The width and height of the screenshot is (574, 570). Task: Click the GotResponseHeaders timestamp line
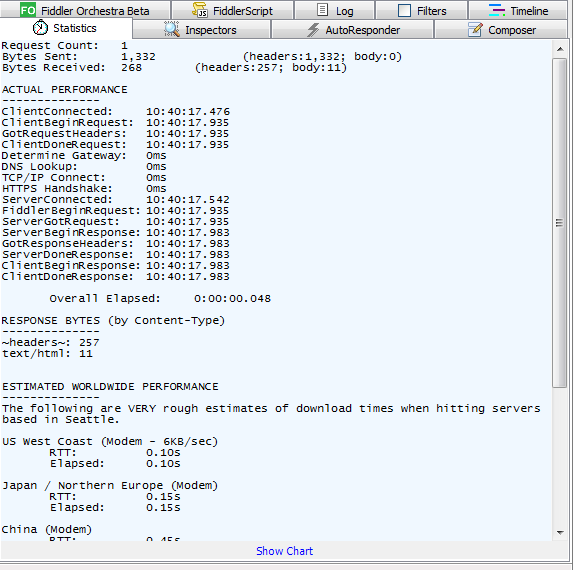click(x=116, y=243)
